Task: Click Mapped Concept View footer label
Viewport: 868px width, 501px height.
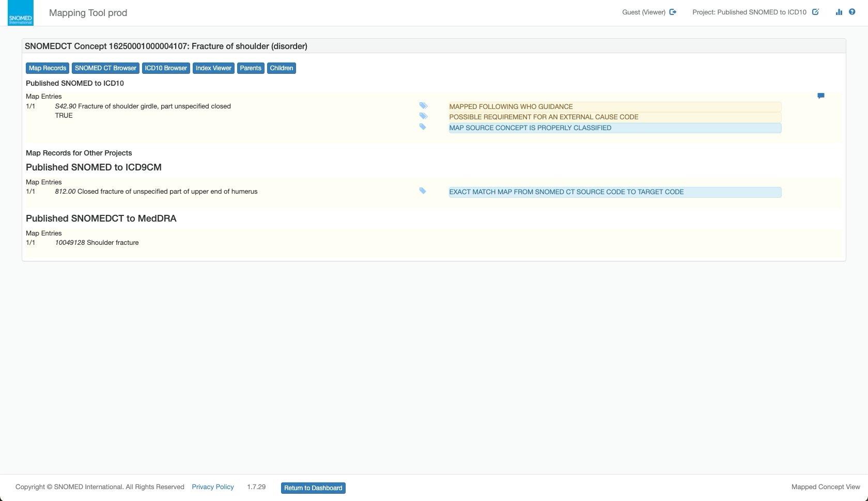Action: (x=826, y=487)
